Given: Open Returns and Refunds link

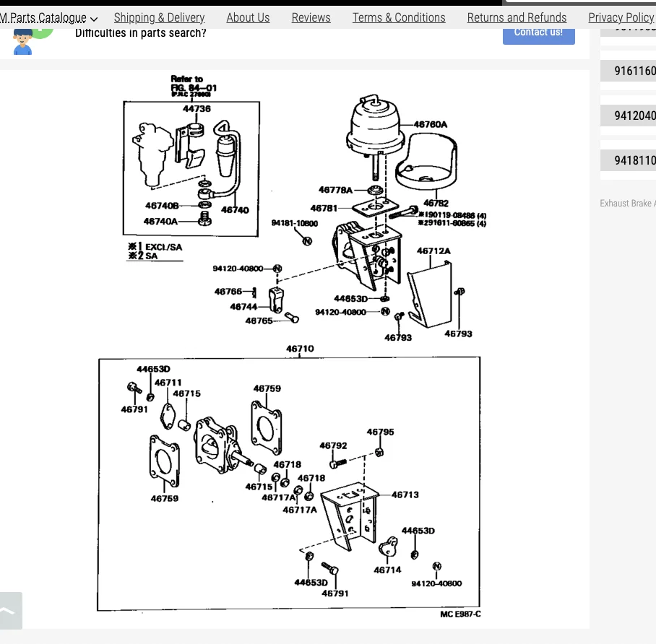Looking at the screenshot, I should pyautogui.click(x=517, y=18).
